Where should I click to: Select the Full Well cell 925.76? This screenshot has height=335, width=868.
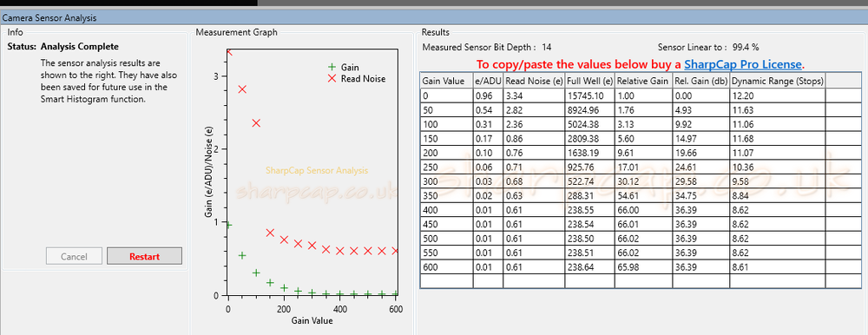pos(590,167)
